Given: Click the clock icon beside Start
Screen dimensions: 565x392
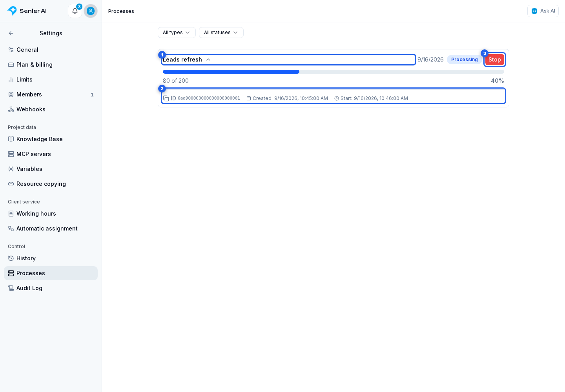Looking at the screenshot, I should (x=337, y=98).
